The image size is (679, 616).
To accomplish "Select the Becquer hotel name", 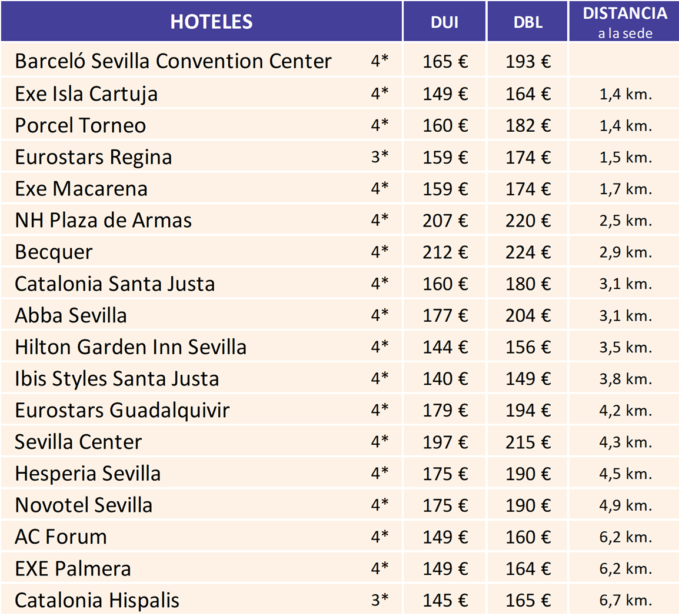I will [54, 252].
